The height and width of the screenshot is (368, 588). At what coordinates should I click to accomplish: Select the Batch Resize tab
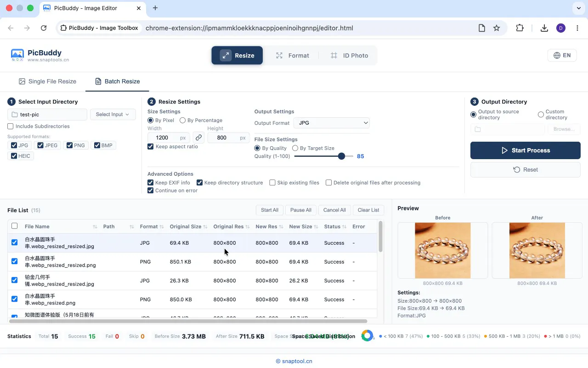pos(118,81)
